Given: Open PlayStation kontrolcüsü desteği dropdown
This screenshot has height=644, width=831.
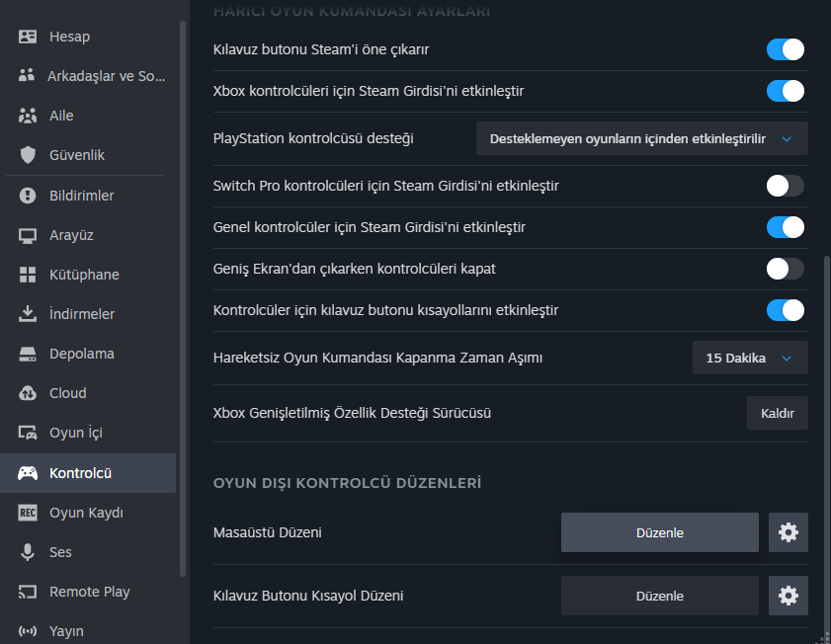Looking at the screenshot, I should coord(642,138).
